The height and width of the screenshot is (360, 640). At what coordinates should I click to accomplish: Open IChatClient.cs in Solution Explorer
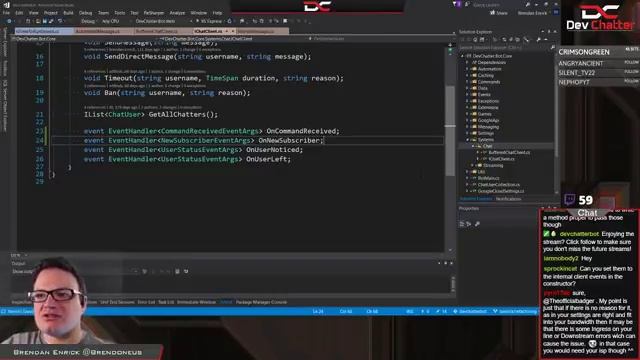(501, 159)
